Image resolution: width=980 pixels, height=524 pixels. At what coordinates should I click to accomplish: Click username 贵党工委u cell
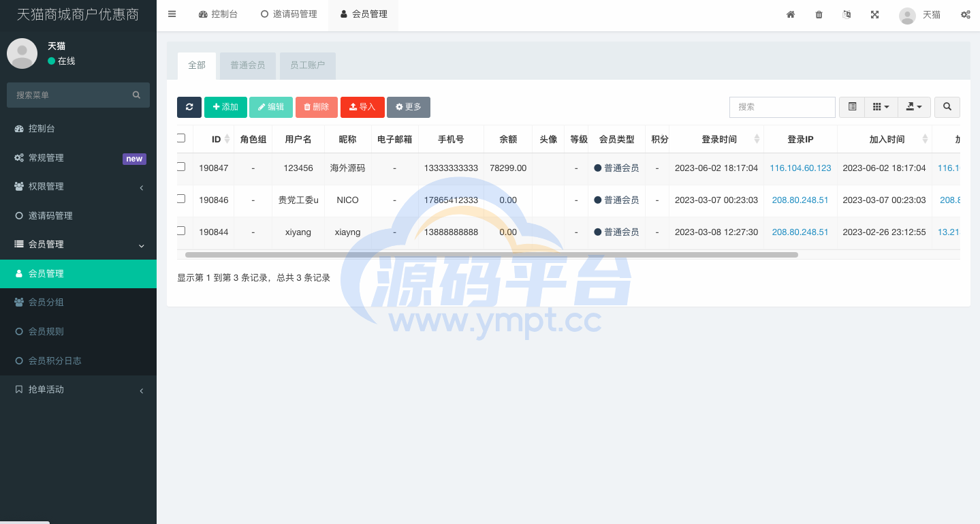pos(298,200)
